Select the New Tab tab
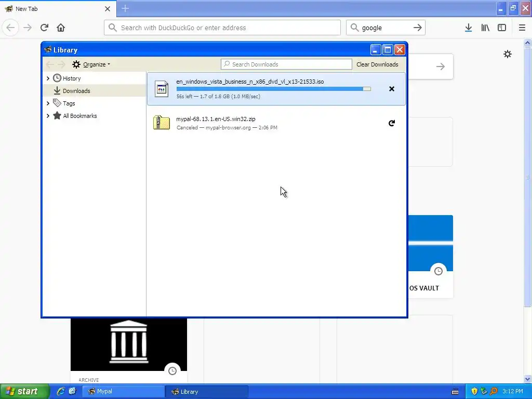 click(x=58, y=9)
